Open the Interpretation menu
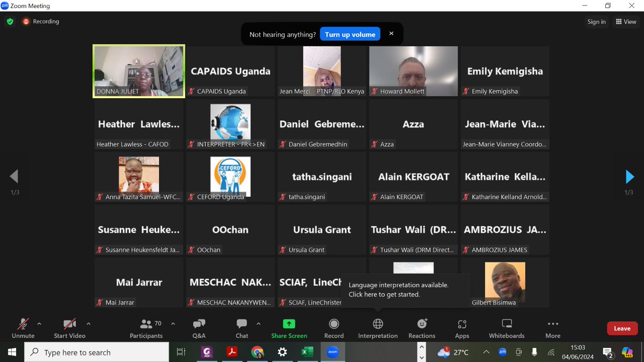This screenshot has width=644, height=362. (x=377, y=327)
